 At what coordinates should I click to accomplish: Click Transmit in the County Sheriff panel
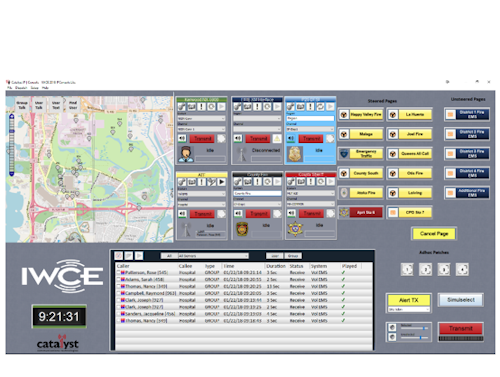[x=312, y=213]
